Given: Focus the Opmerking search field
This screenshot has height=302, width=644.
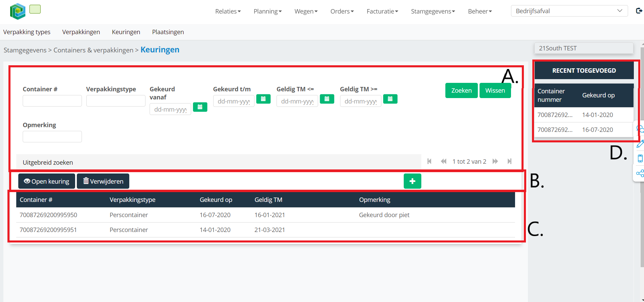Looking at the screenshot, I should pos(52,137).
